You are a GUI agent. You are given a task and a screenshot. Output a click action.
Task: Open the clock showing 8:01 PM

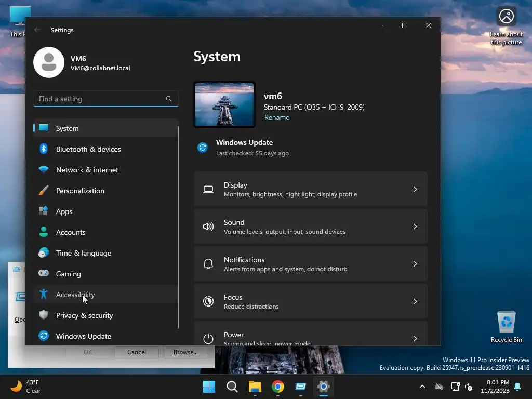[x=495, y=387]
